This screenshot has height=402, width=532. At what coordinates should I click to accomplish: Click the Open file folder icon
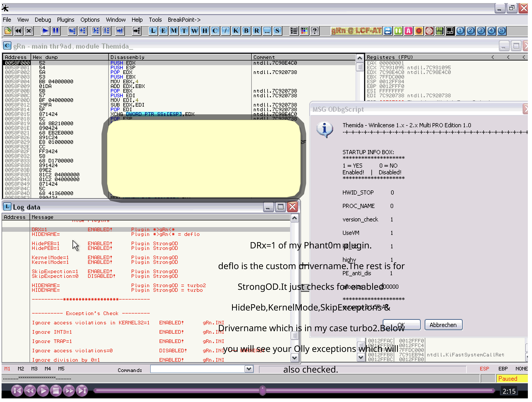[8, 31]
